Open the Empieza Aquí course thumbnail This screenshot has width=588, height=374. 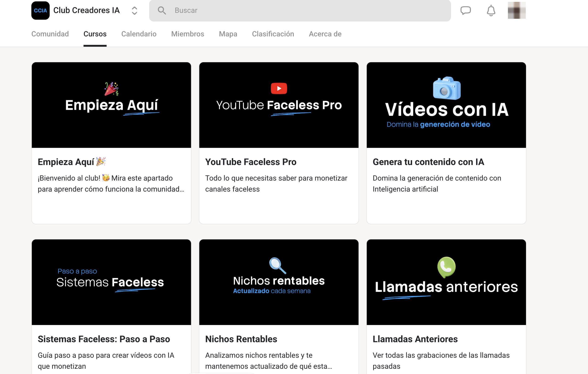click(111, 105)
